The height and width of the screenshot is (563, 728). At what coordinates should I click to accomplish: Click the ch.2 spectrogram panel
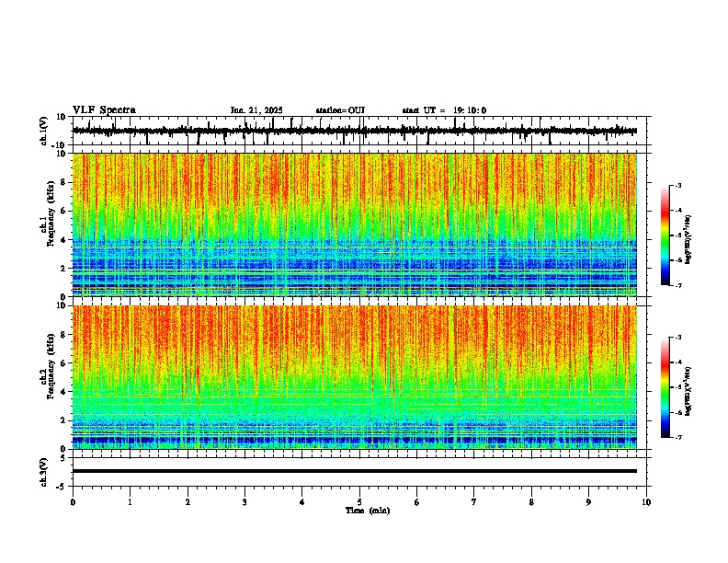pos(355,377)
